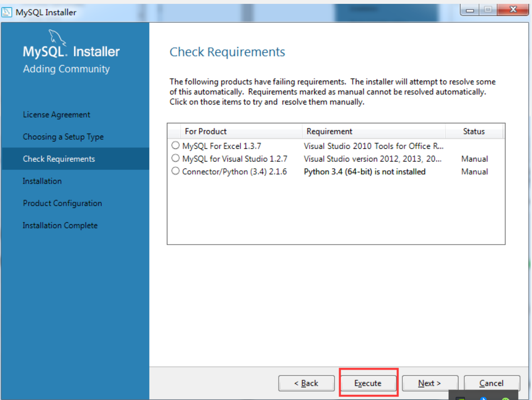The height and width of the screenshot is (400, 532).
Task: Click the MySQL For Excel 1.3.7 product name
Action: 222,146
